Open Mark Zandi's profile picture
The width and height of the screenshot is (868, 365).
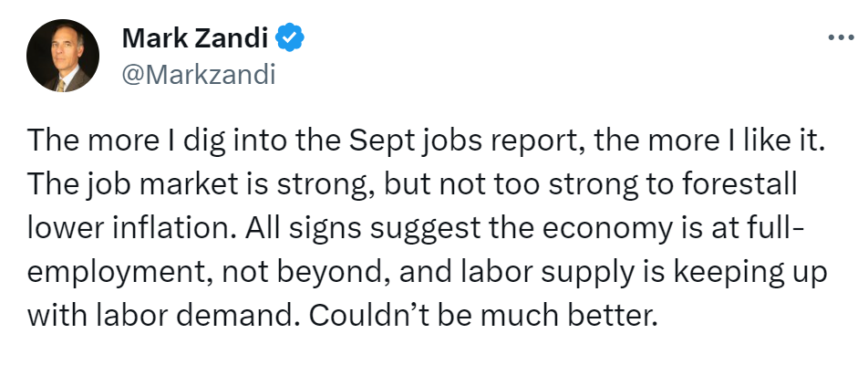pos(63,56)
